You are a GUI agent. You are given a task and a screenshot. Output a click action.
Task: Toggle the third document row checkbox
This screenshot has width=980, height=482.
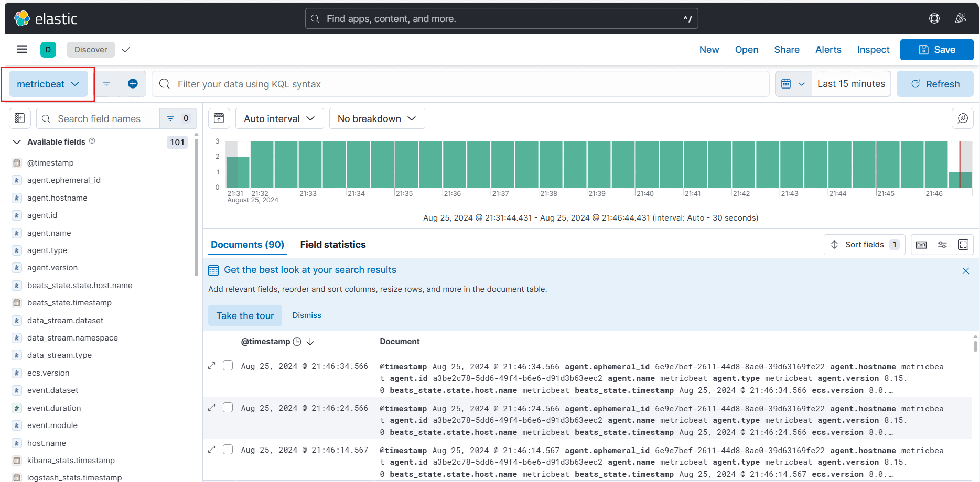click(x=228, y=449)
